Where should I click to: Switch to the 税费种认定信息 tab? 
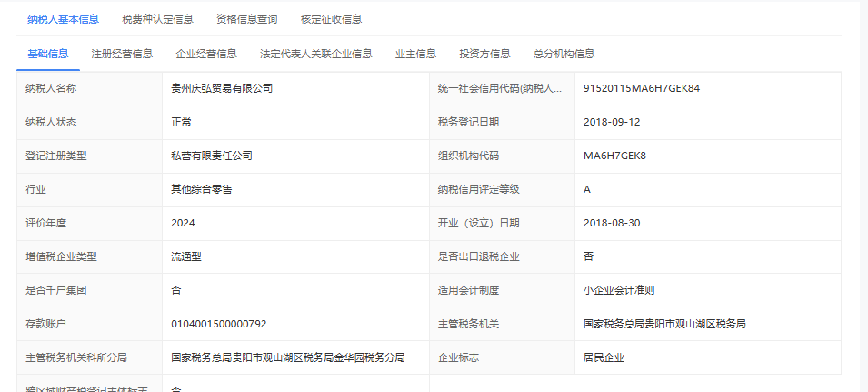pos(158,19)
